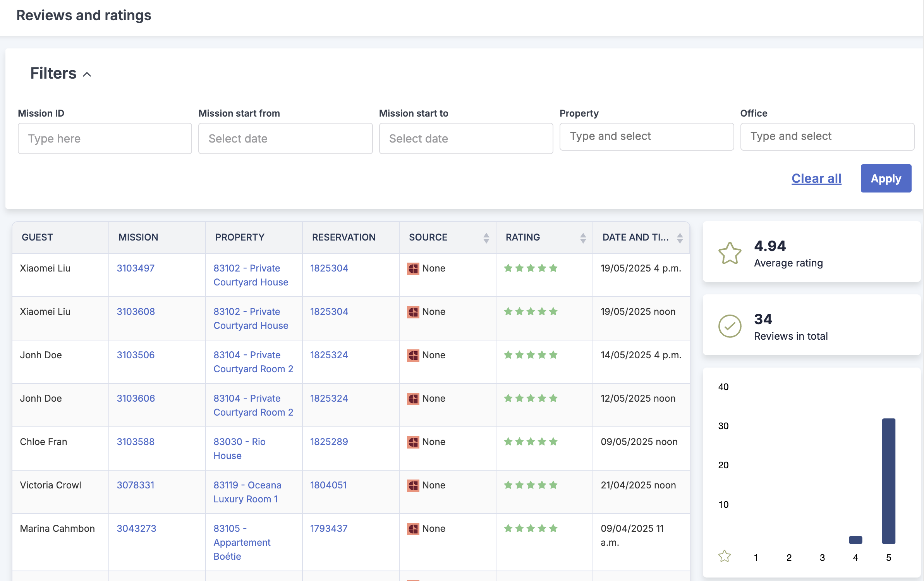Select guest name Victoria Crowl
This screenshot has height=581, width=924.
50,485
